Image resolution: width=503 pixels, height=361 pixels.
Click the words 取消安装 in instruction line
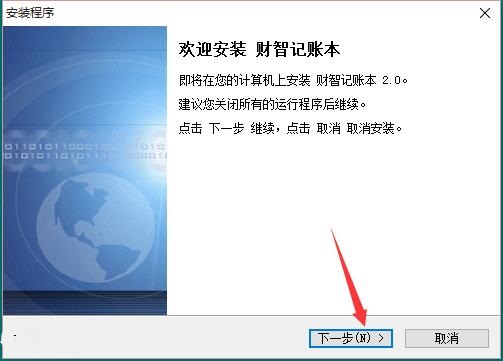(370, 128)
